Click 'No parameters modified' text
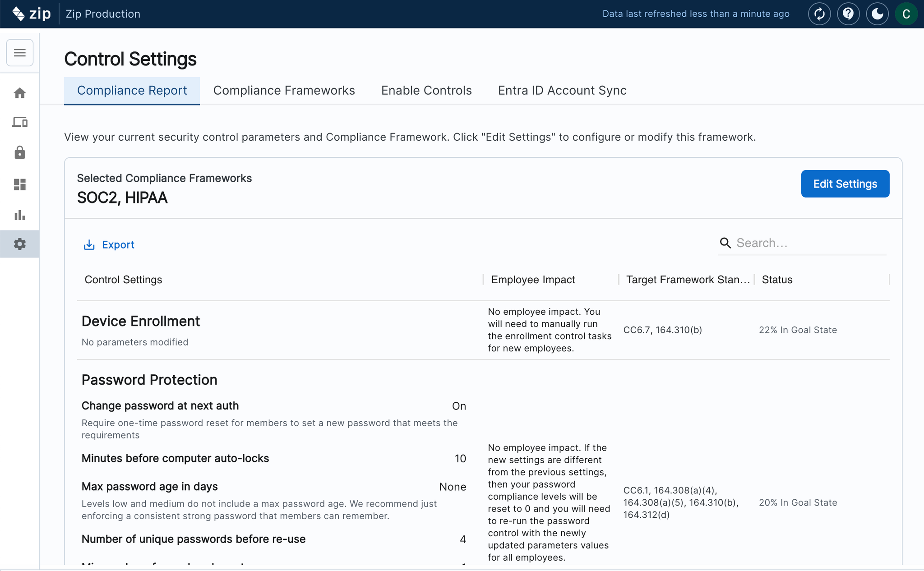Image resolution: width=924 pixels, height=571 pixels. [x=135, y=342]
